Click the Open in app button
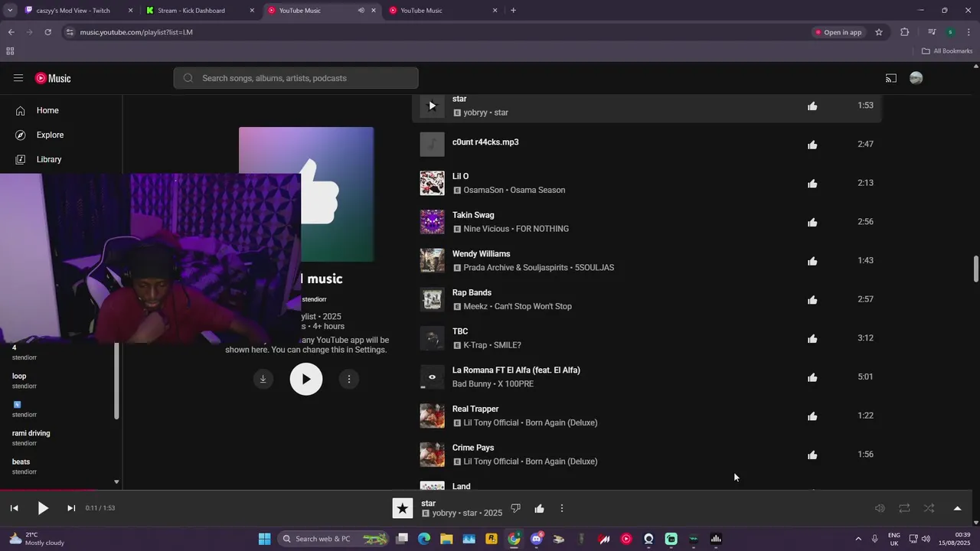Viewport: 980px width, 551px height. [x=838, y=32]
